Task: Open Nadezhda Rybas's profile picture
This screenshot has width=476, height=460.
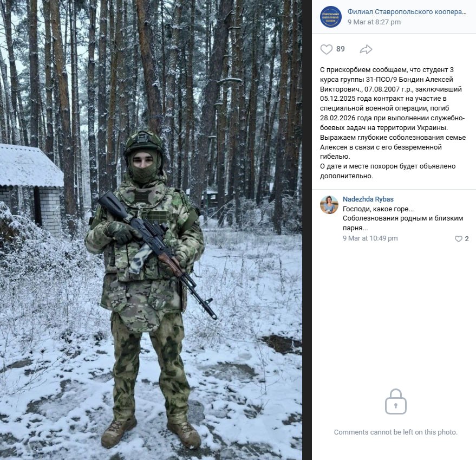Action: click(x=329, y=205)
